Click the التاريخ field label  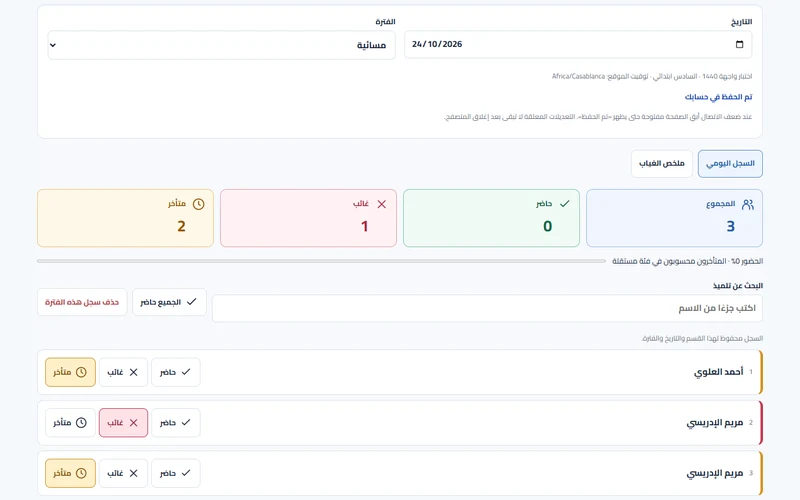point(741,22)
